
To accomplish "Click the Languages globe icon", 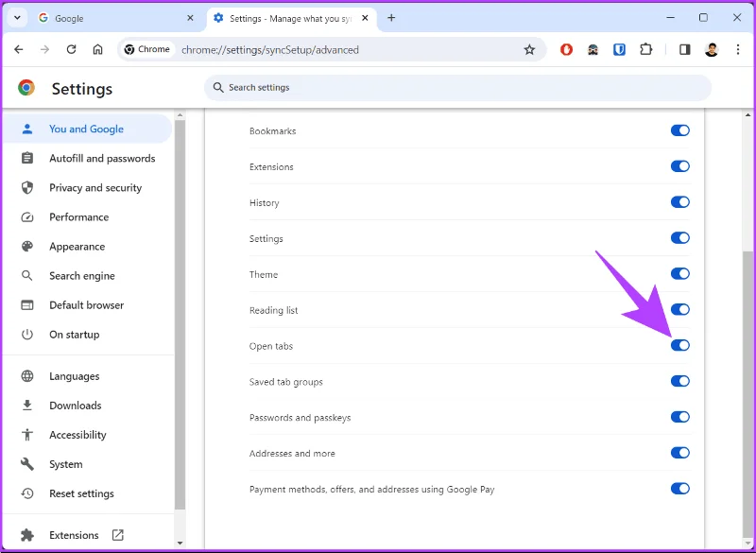I will point(27,376).
